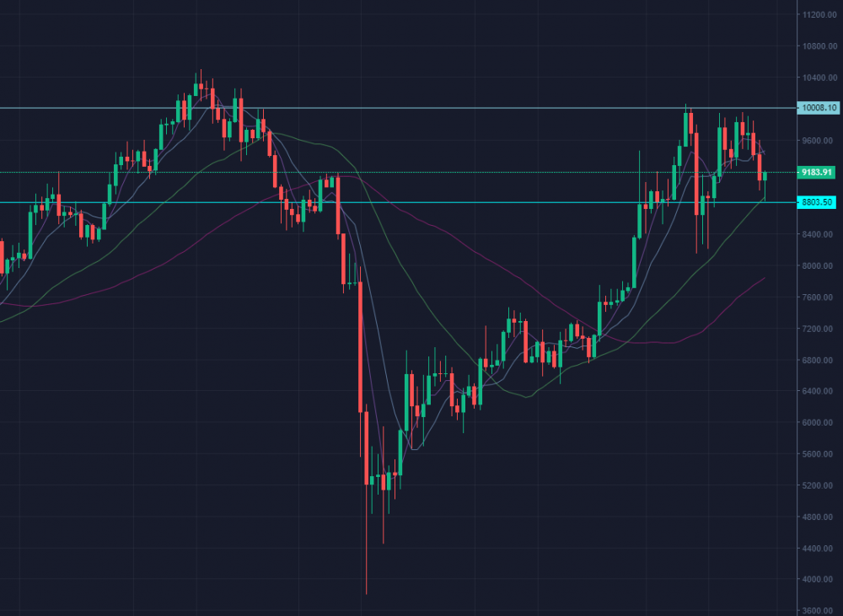Click the 6000.00 price axis label
The width and height of the screenshot is (843, 616).
tap(819, 423)
